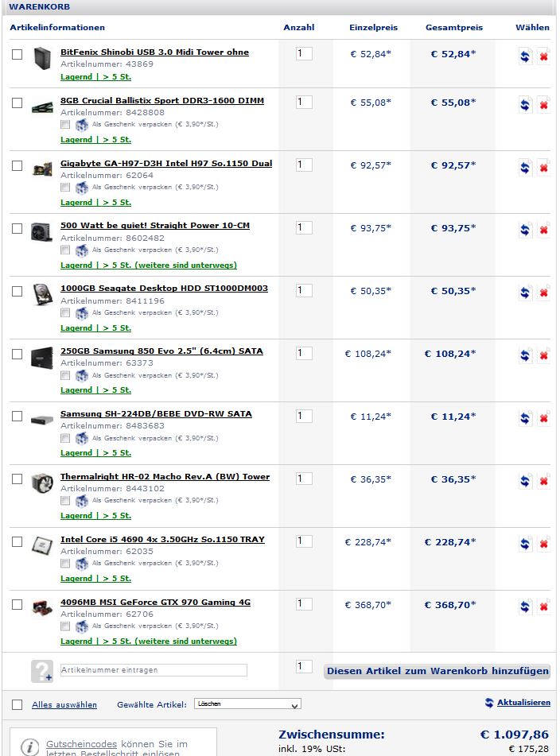Click quantity field for Intel Core i5 4690
This screenshot has height=756, width=560.
304,541
